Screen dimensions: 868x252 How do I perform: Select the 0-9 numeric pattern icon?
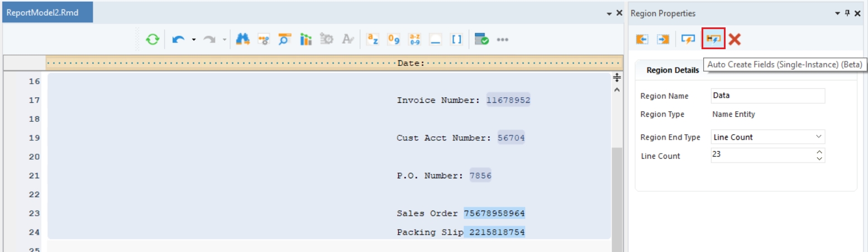pyautogui.click(x=394, y=40)
